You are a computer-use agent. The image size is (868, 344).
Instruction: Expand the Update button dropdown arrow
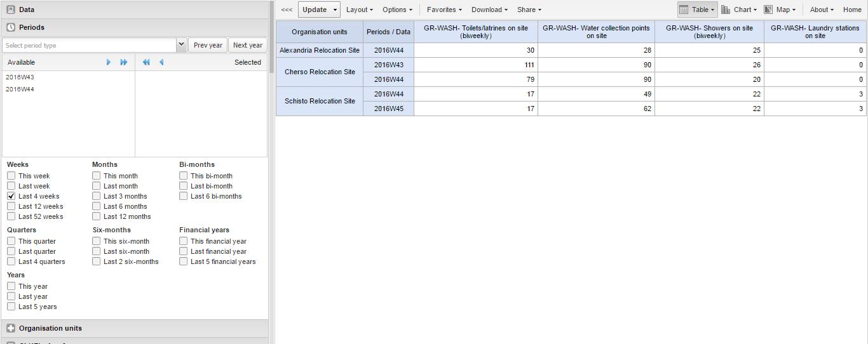(x=335, y=10)
